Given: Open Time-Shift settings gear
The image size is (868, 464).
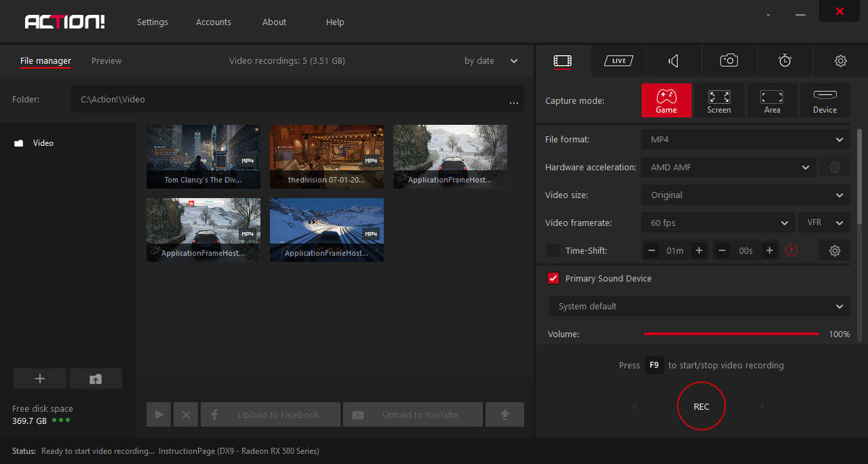Looking at the screenshot, I should coord(835,251).
